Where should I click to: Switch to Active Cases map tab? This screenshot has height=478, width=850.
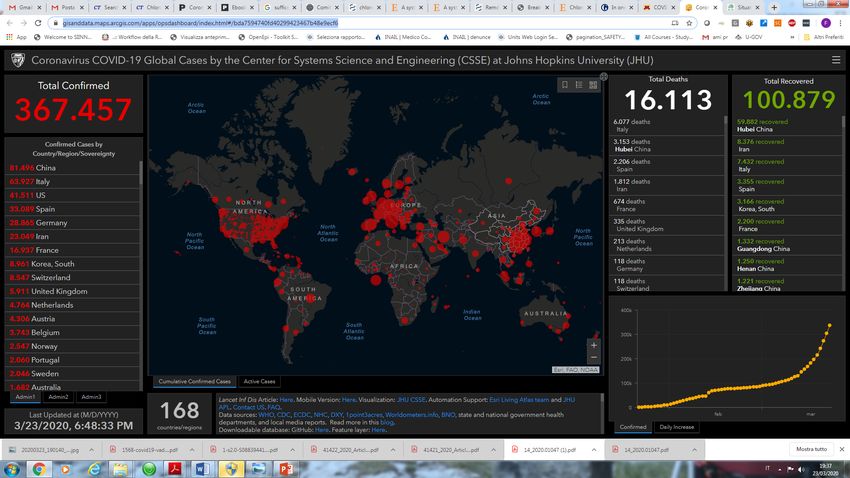pos(259,382)
